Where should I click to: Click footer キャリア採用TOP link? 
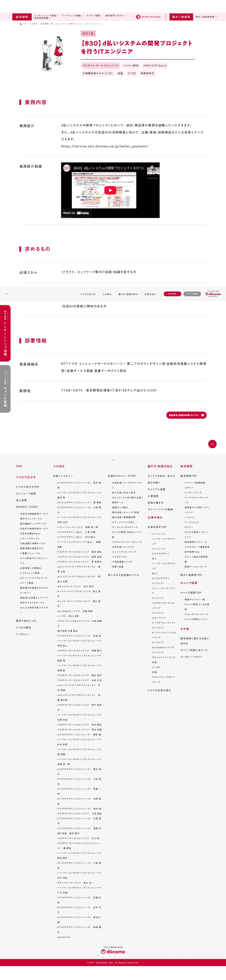point(191,593)
